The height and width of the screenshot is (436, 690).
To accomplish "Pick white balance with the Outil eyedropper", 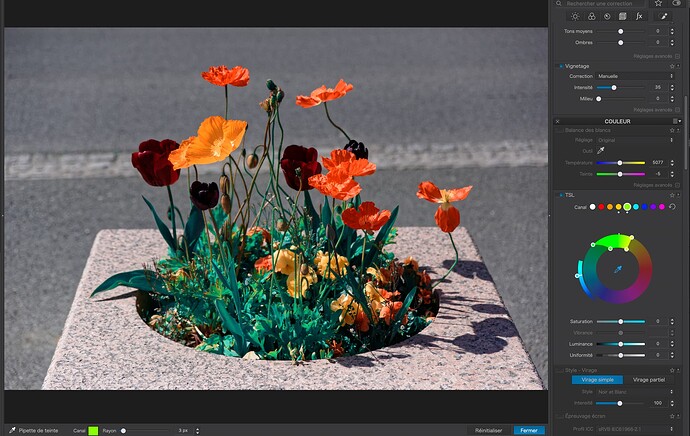I will pyautogui.click(x=601, y=151).
